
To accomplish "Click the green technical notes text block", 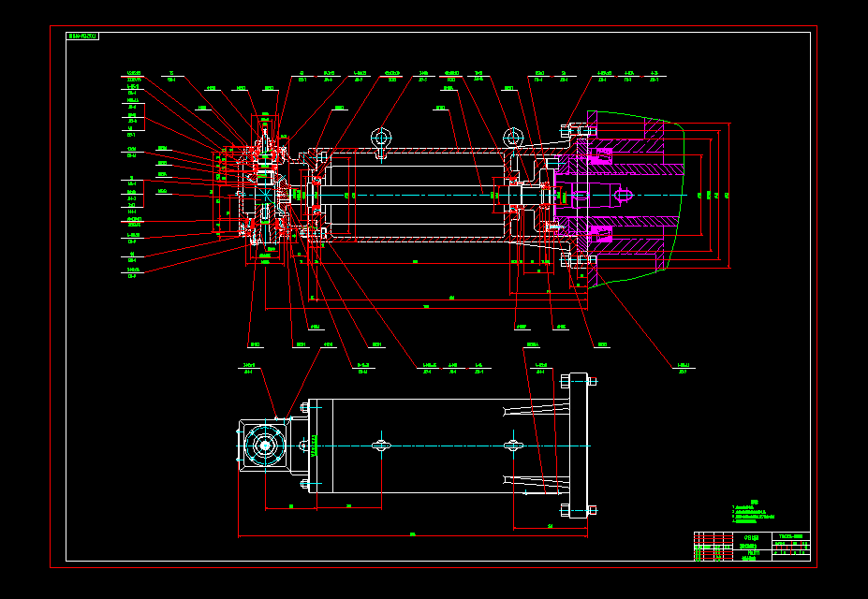I will tap(753, 512).
